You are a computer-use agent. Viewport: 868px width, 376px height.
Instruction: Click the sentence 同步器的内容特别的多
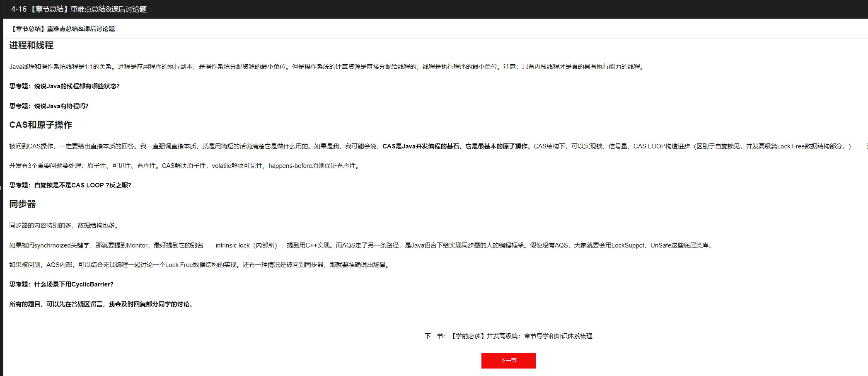[64, 226]
